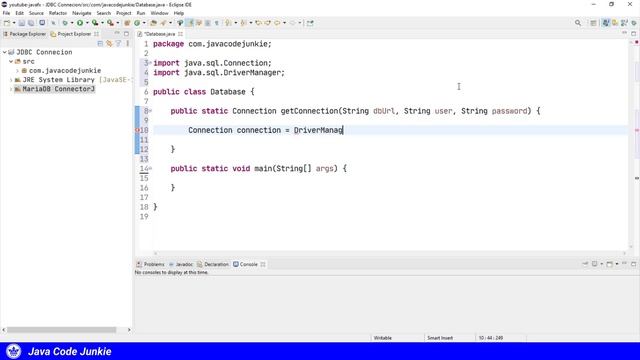Viewport: 640px width, 360px height.
Task: Open the File menu
Action: point(6,13)
